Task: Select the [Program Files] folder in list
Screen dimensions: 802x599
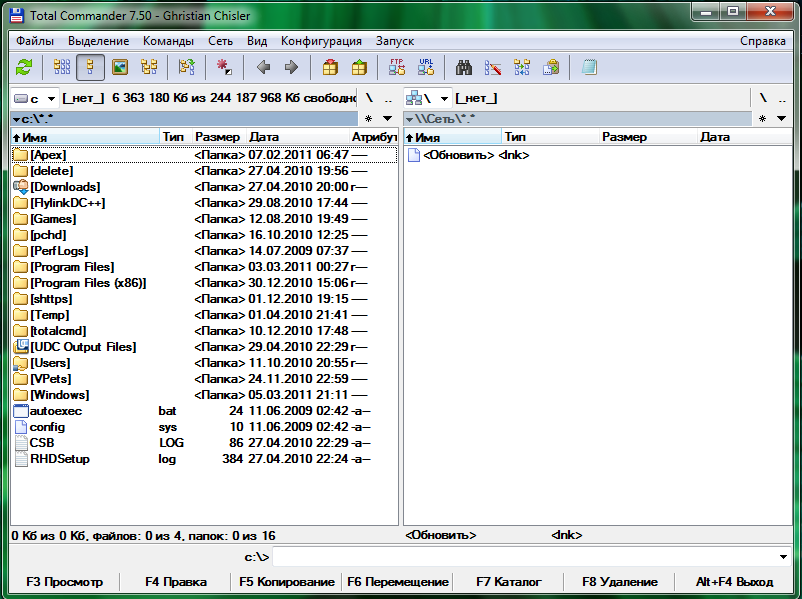Action: [72, 267]
